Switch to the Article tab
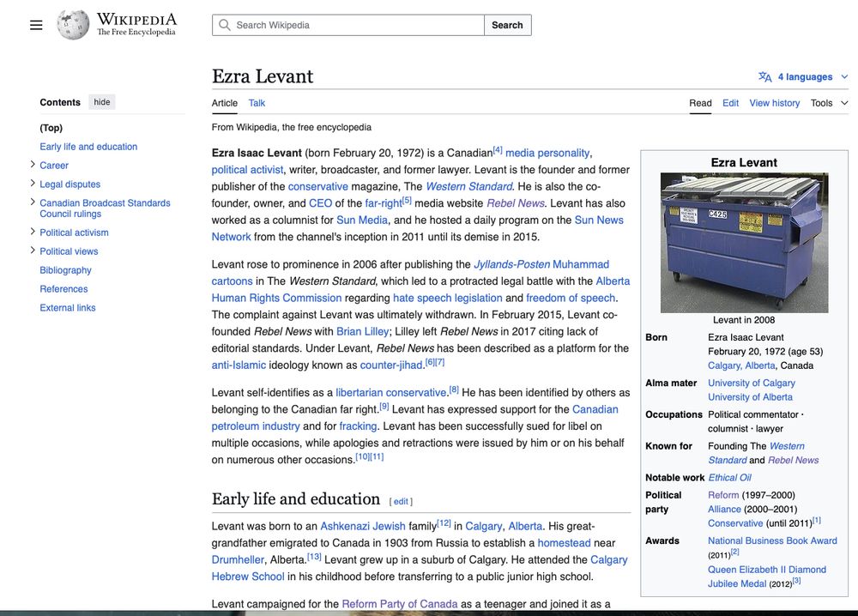The image size is (858, 616). pos(224,103)
